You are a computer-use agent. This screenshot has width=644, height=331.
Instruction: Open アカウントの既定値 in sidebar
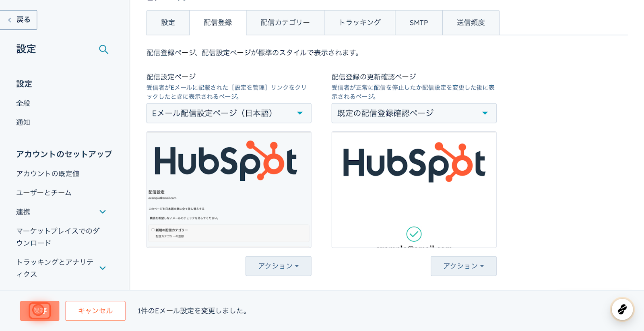tap(48, 174)
